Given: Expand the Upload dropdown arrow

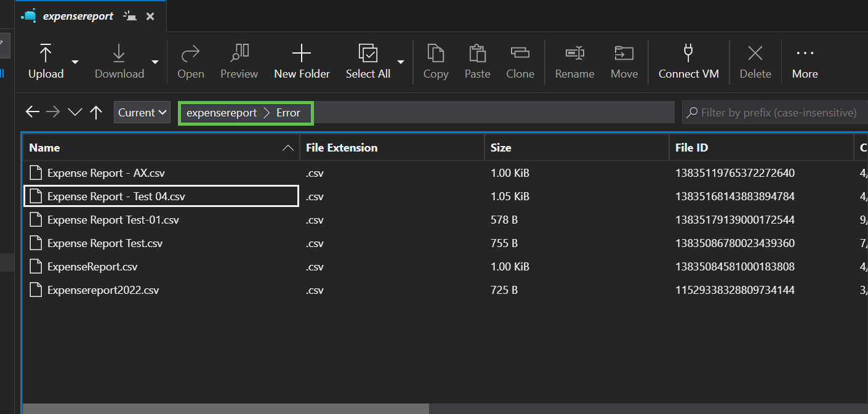Looking at the screenshot, I should [75, 62].
